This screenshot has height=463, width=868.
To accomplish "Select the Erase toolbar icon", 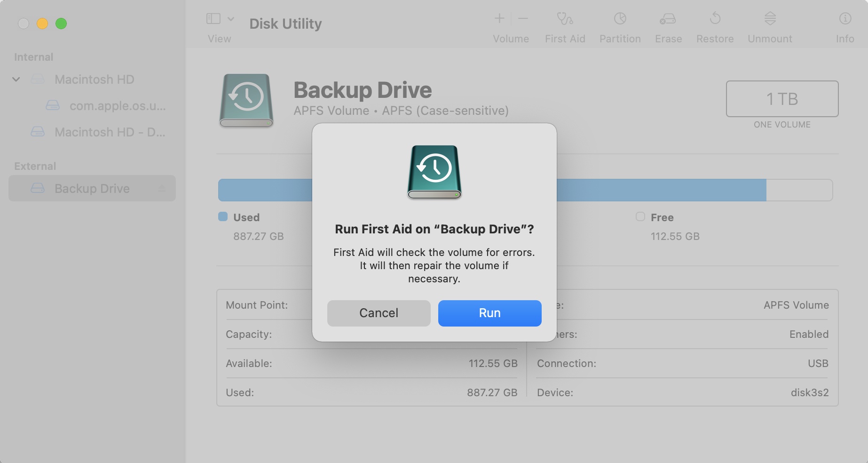I will [x=668, y=26].
